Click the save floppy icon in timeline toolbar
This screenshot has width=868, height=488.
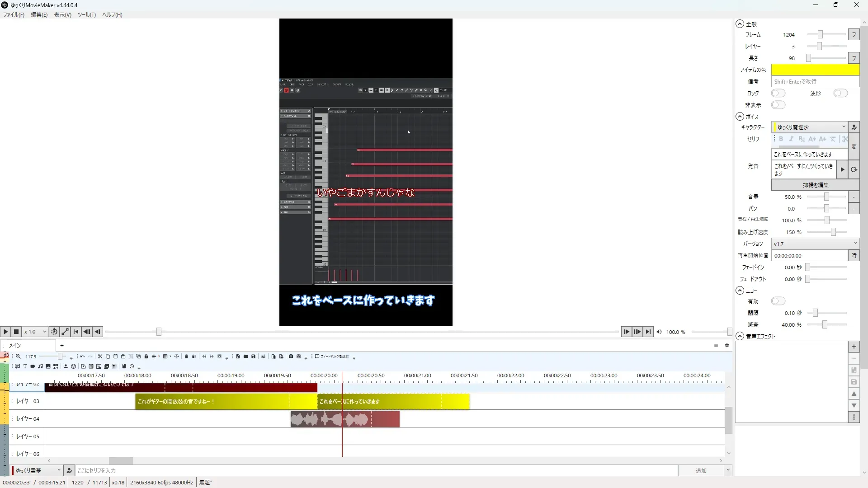tap(253, 357)
